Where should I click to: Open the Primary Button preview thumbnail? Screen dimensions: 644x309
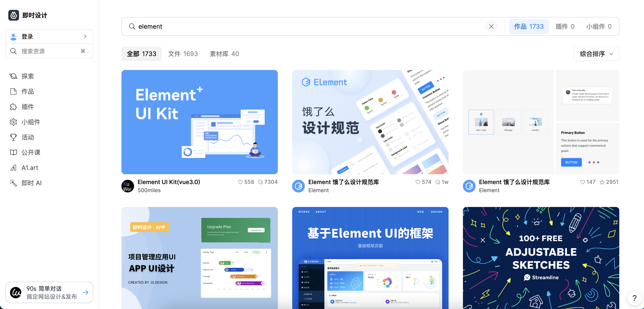coord(541,122)
